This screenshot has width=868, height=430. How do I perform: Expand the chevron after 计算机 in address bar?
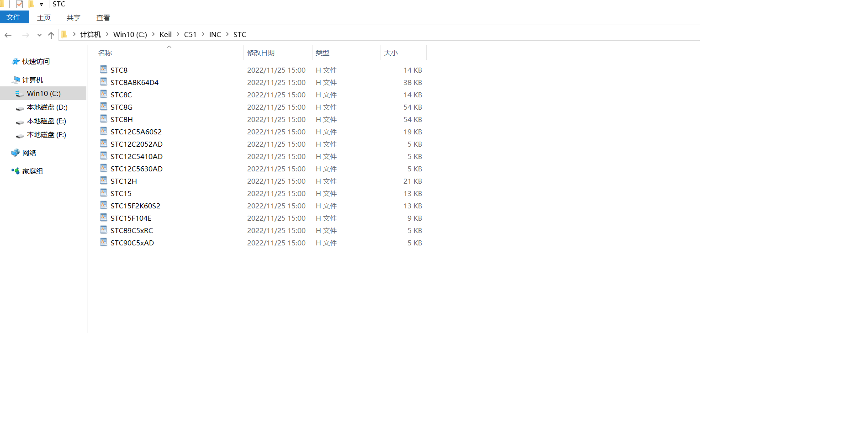pyautogui.click(x=107, y=34)
